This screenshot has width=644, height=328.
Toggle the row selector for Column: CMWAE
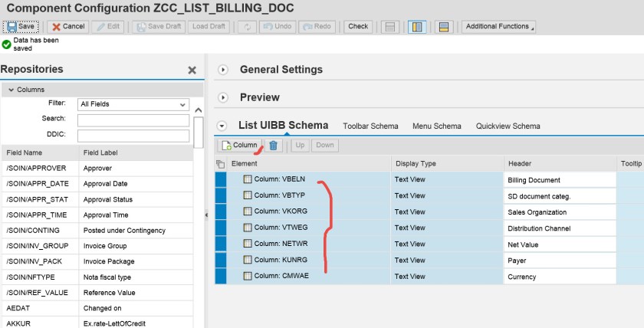click(x=221, y=277)
